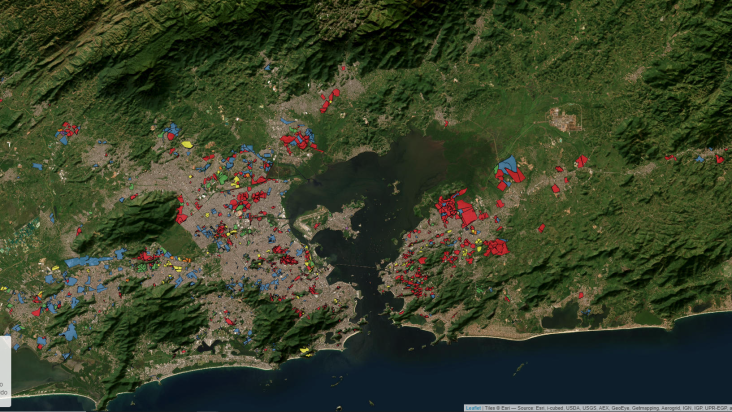Select the yellow polygon on the southern coastline
Viewport: 732px width, 412px height.
coord(305,351)
